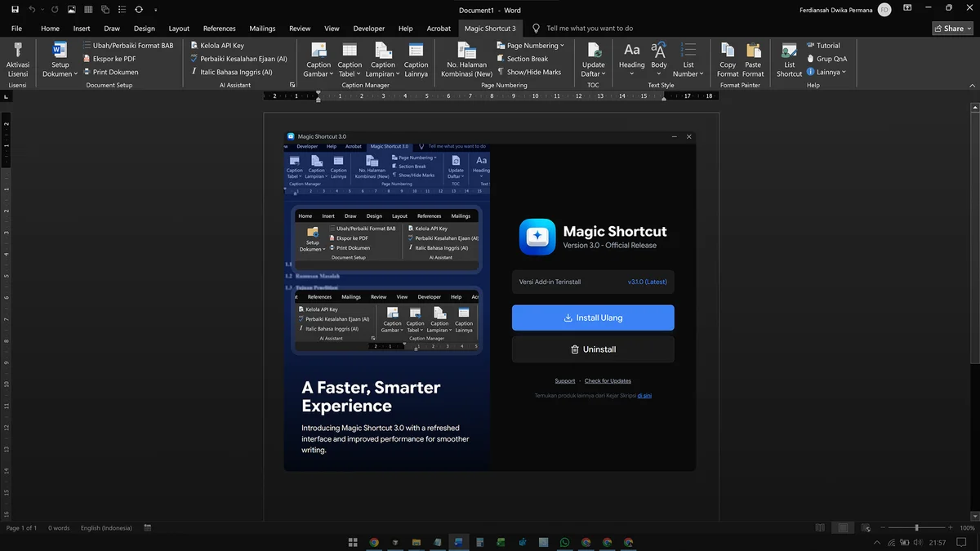Click Ubah/Perbaiki Format BAB
980x551 pixels.
pyautogui.click(x=127, y=46)
